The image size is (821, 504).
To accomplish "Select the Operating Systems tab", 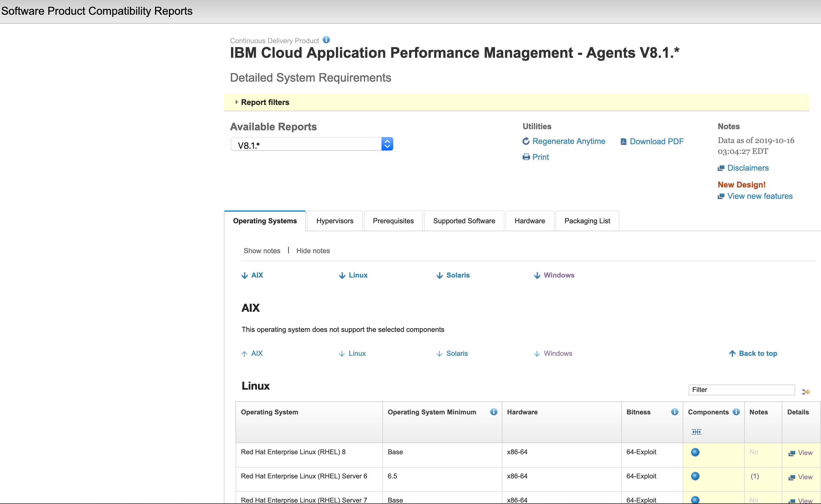I will click(265, 221).
